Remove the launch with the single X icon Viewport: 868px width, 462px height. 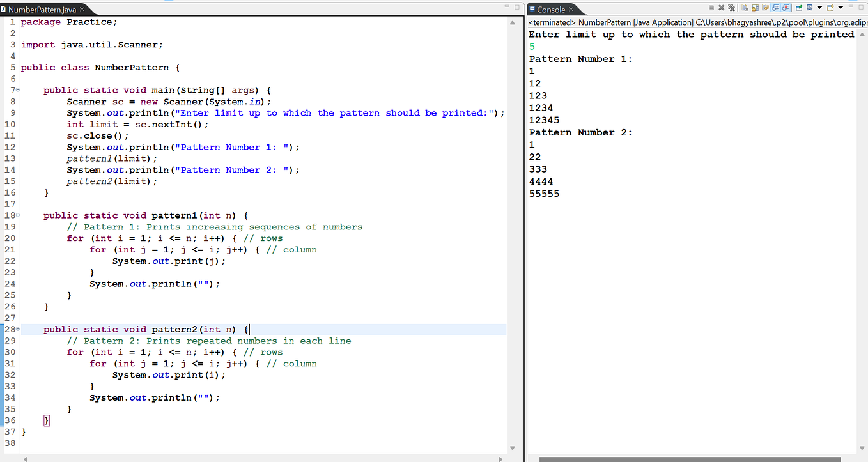coord(721,8)
